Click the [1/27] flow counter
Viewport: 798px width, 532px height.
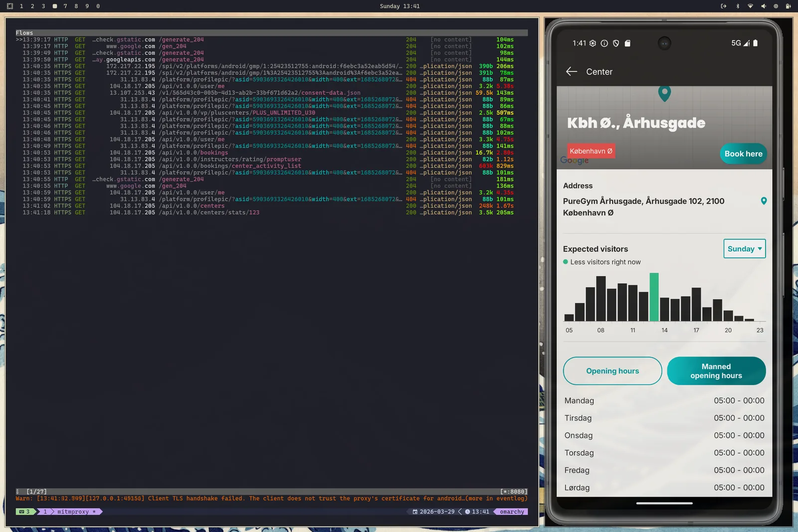point(36,492)
